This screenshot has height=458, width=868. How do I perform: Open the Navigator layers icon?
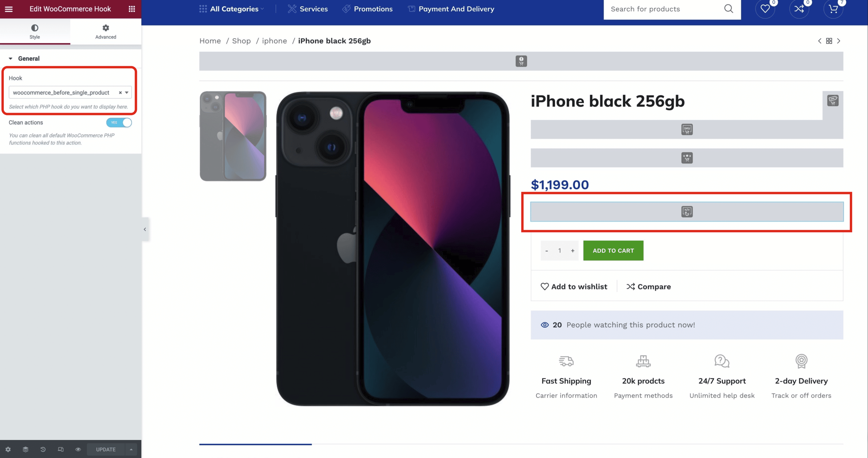25,449
